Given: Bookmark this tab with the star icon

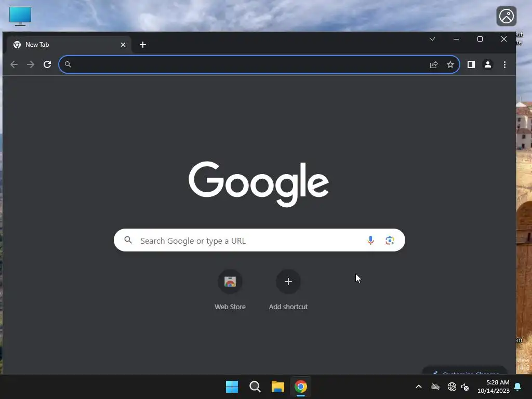Looking at the screenshot, I should (450, 64).
